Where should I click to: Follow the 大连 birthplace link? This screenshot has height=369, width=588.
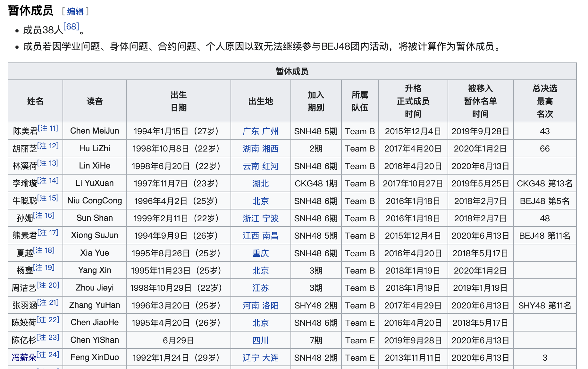pos(270,358)
